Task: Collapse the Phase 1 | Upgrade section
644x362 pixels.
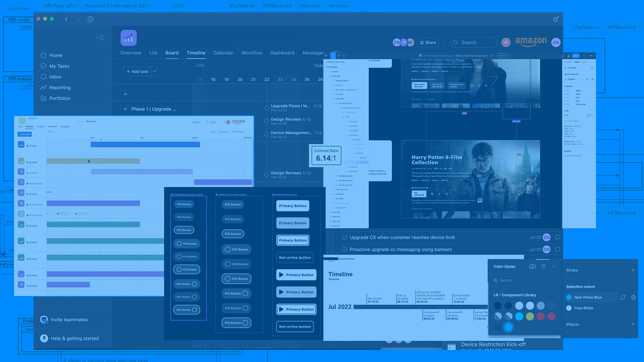Action: coord(125,109)
